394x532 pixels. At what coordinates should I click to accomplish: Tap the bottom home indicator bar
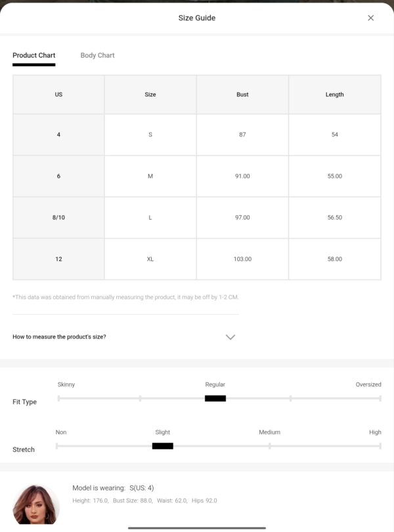[197, 528]
